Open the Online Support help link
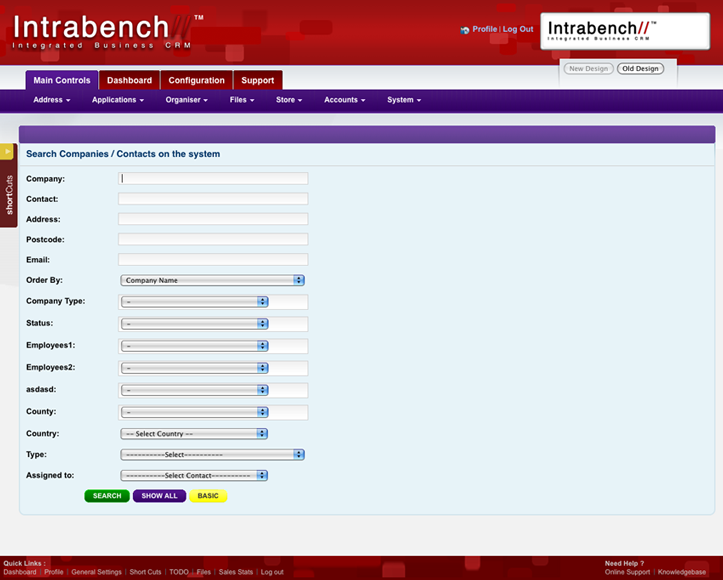Image resolution: width=723 pixels, height=580 pixels. click(627, 572)
